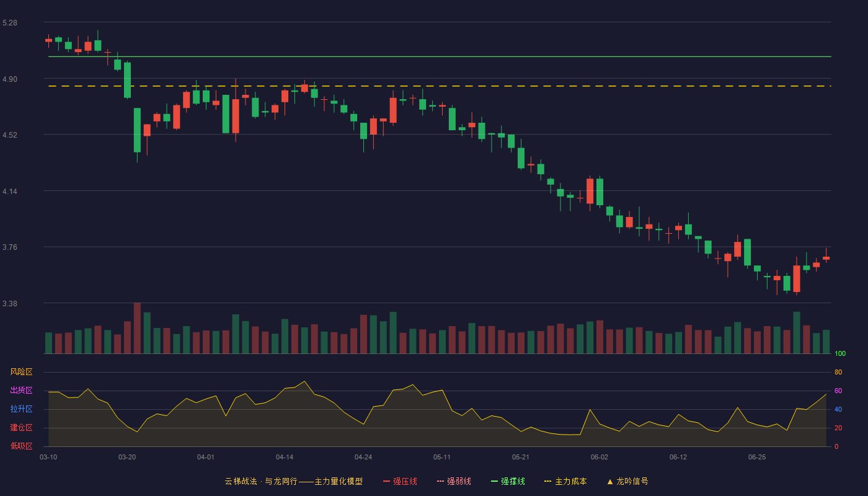Click the 04-14 date axis label
This screenshot has height=496, width=868.
(x=285, y=457)
